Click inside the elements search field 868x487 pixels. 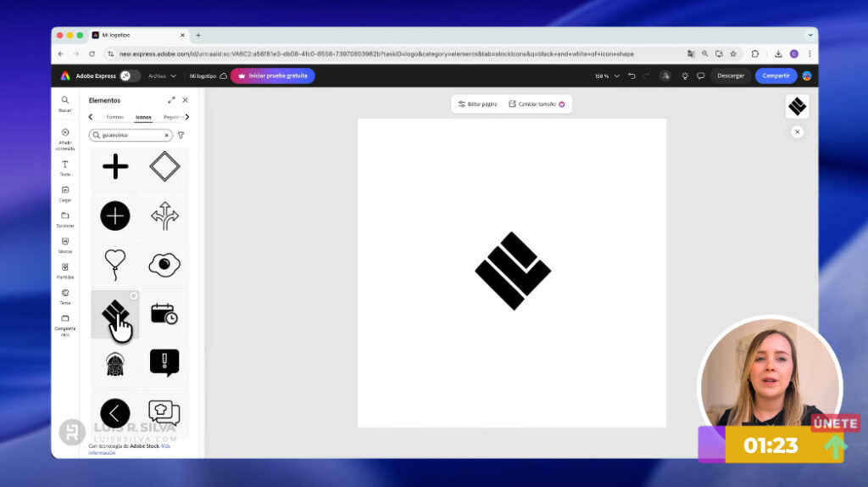[130, 135]
